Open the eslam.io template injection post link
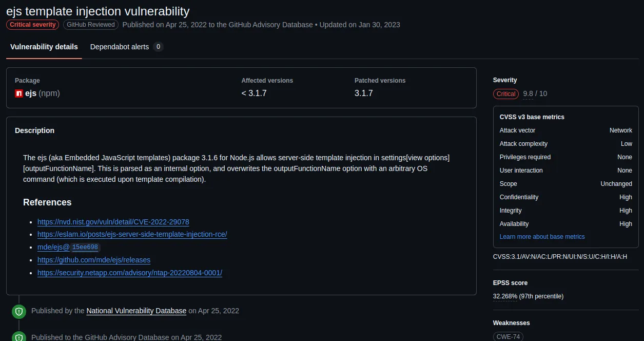644x341 pixels. click(x=132, y=234)
